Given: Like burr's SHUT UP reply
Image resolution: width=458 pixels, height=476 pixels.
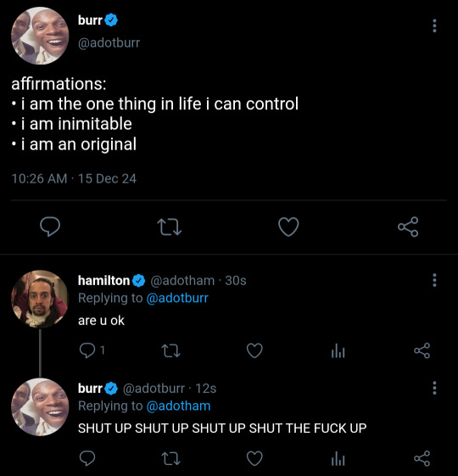Looking at the screenshot, I should pos(254,458).
